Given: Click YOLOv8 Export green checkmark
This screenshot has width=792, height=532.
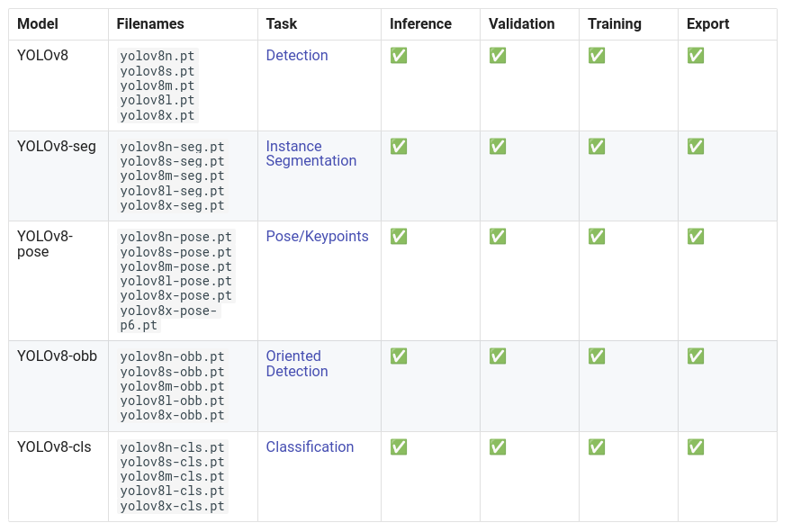Looking at the screenshot, I should (x=696, y=56).
